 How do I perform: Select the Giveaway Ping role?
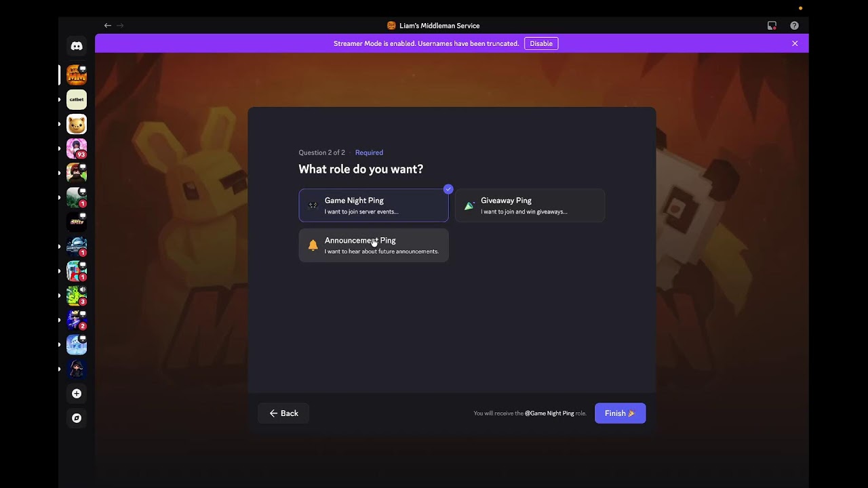coord(530,205)
